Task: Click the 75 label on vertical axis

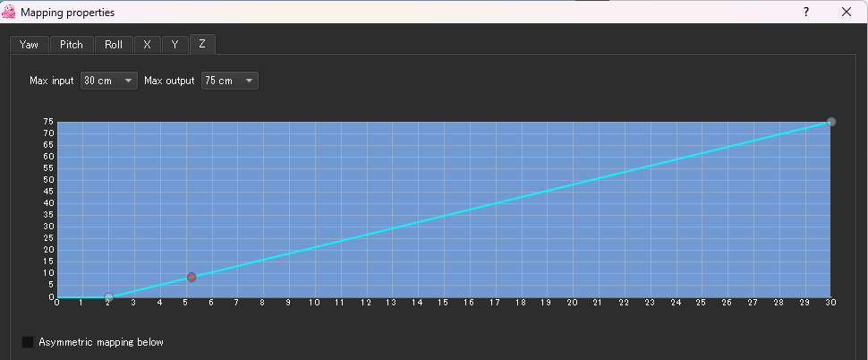Action: (x=48, y=122)
